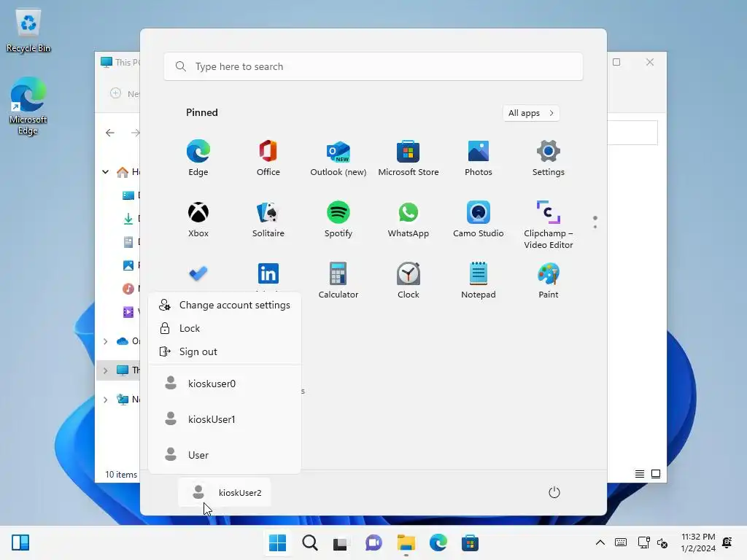The height and width of the screenshot is (560, 747).
Task: Open File Explorer from the taskbar
Action: click(406, 542)
